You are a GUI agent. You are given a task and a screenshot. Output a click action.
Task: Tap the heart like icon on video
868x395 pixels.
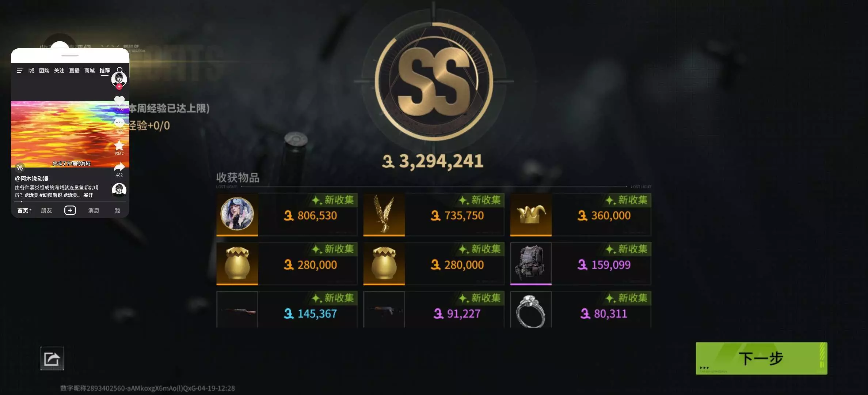(119, 100)
